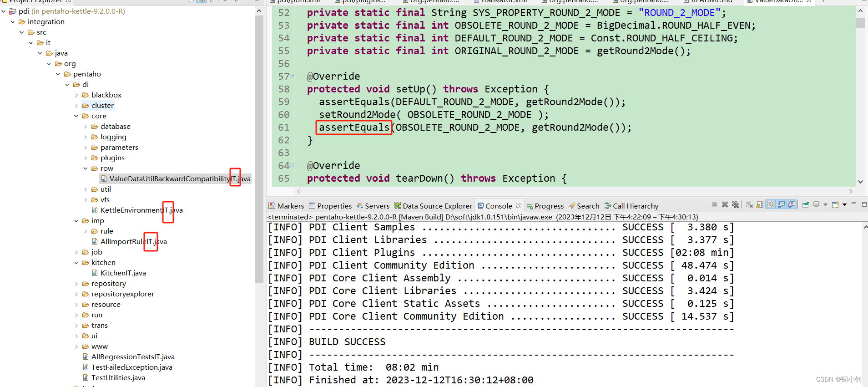Screen dimensions: 868x387
Task: Select KitchenIT.java in the tree
Action: 123,273
